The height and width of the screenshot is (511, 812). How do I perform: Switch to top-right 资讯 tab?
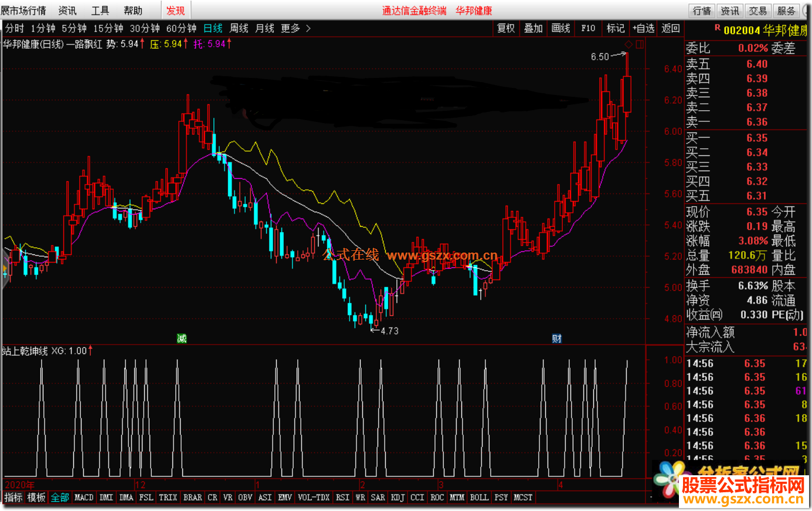pyautogui.click(x=730, y=11)
